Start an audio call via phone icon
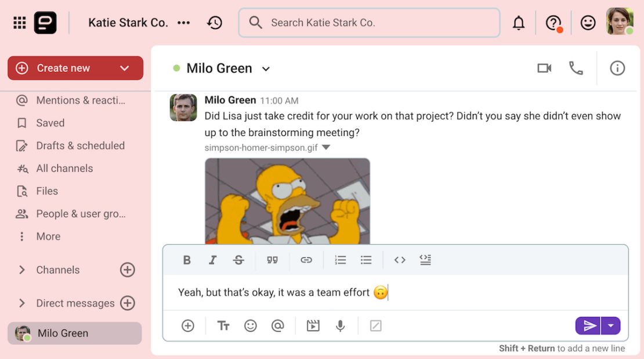 (576, 69)
